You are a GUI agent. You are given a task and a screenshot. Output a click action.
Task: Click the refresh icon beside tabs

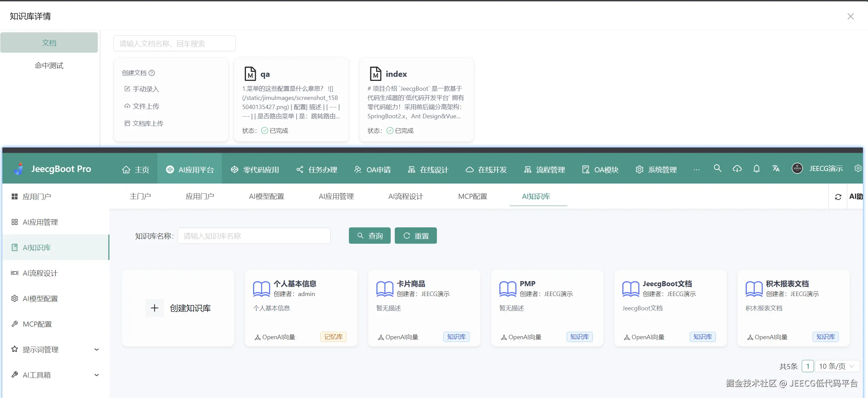(x=838, y=197)
